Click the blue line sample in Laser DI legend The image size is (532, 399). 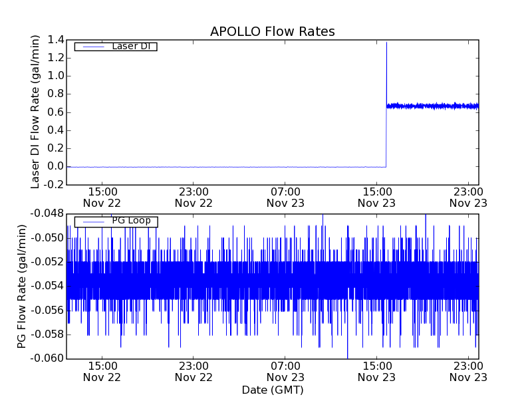pos(92,47)
